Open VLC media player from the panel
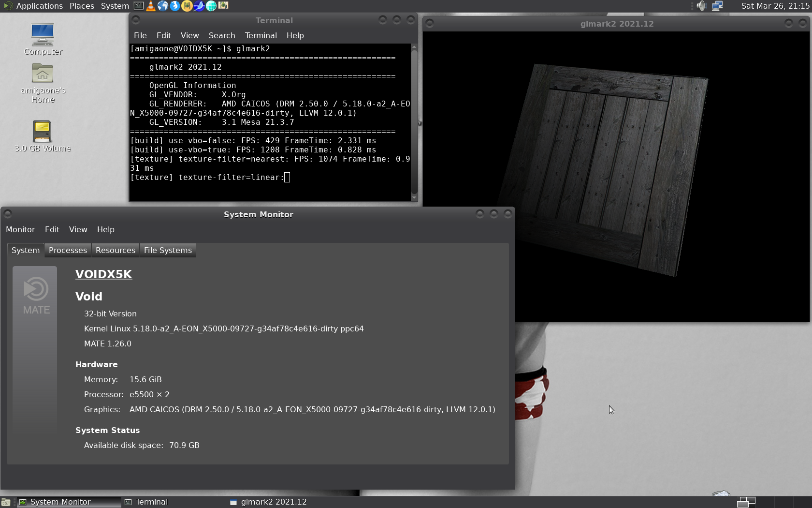The width and height of the screenshot is (812, 508). click(x=151, y=6)
